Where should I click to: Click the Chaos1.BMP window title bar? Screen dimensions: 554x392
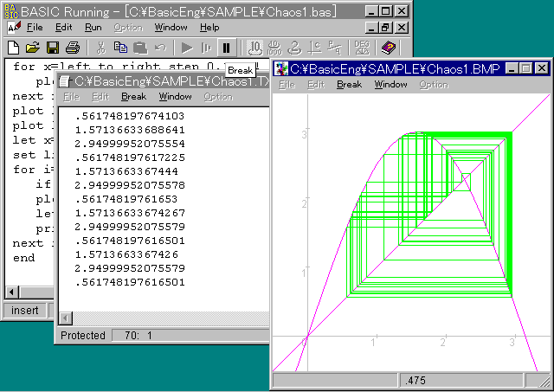[390, 68]
